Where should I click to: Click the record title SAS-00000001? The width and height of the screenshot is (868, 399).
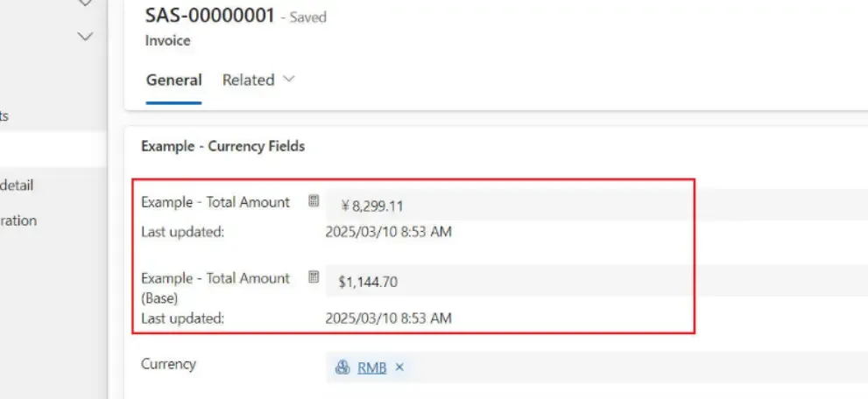(x=209, y=15)
